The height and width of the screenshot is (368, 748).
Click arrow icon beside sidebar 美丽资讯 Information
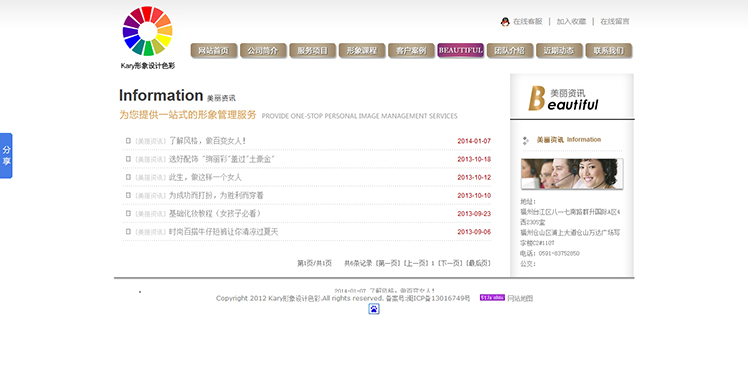pyautogui.click(x=526, y=140)
